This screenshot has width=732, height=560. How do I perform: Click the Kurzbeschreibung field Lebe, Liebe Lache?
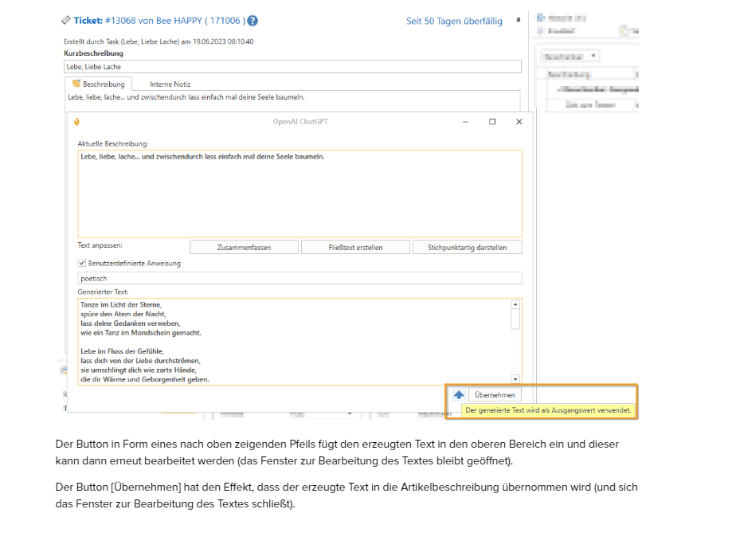[292, 67]
